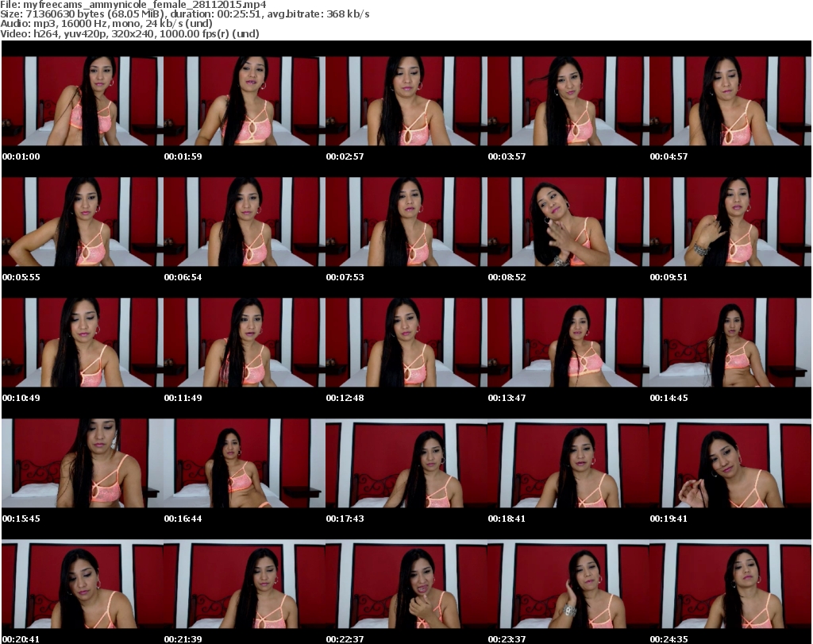Screen dimensions: 813x644
Task: Select the 00:06:54 time label
Action: [x=183, y=277]
